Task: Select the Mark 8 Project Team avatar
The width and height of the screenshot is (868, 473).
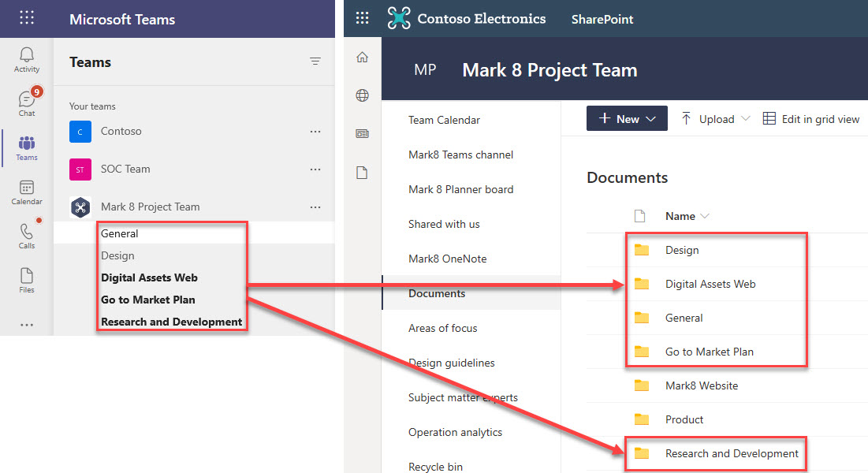Action: coord(80,207)
